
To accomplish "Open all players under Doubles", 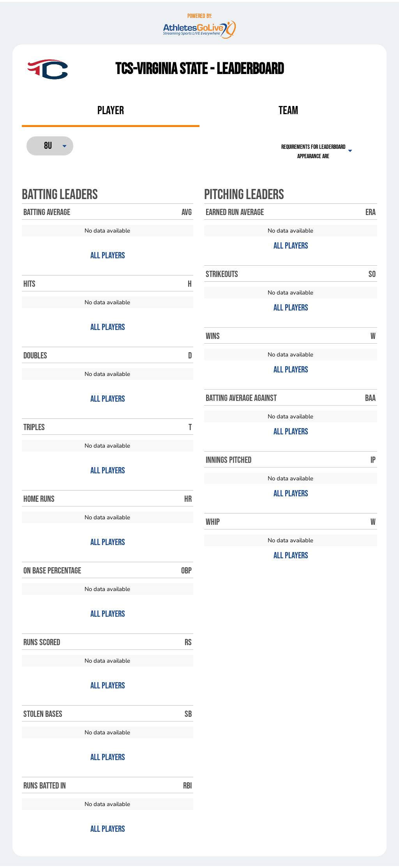I will (108, 399).
